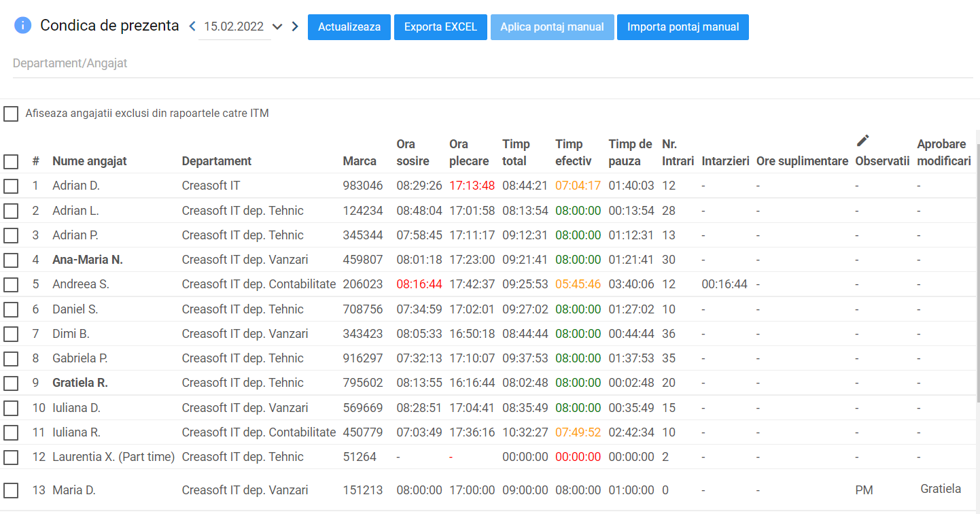Tick the checkbox for Andreea S.

click(x=11, y=284)
